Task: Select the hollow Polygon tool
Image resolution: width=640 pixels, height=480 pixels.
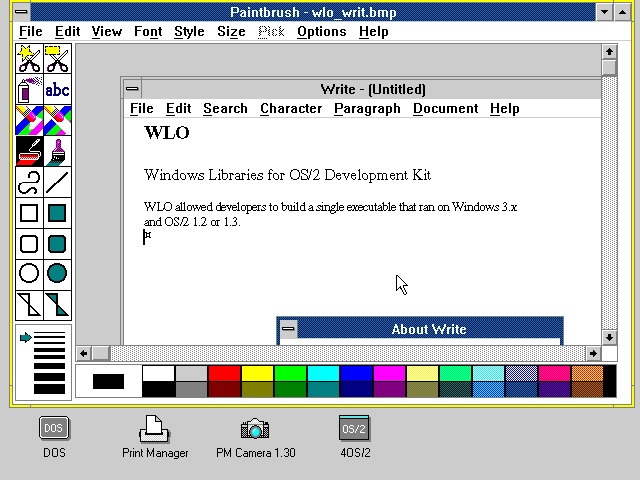Action: click(29, 305)
